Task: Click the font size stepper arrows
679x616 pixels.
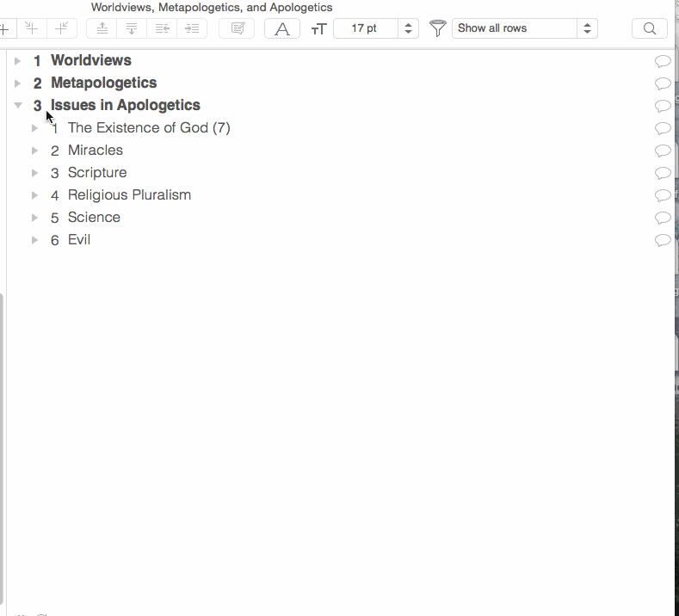Action: [x=409, y=28]
